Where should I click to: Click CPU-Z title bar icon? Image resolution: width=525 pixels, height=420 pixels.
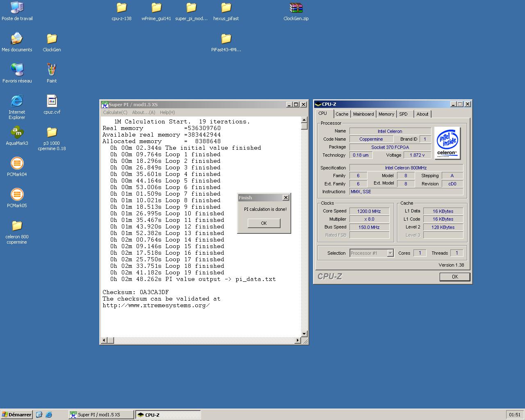(x=318, y=104)
